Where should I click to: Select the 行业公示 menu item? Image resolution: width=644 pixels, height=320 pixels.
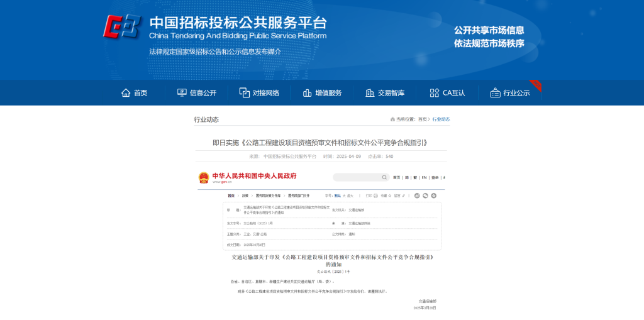[x=509, y=93]
